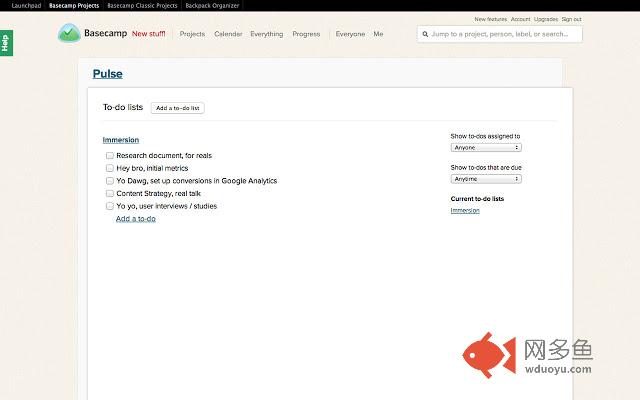Image resolution: width=640 pixels, height=400 pixels.
Task: Open the Projects menu item
Action: pos(192,34)
